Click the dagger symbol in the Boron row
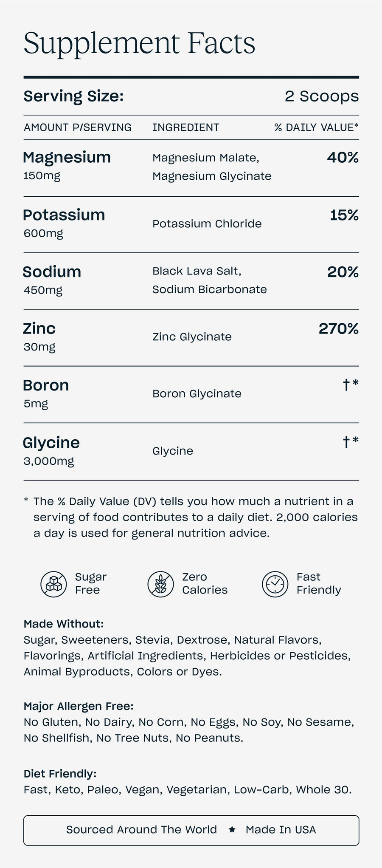Viewport: 382px width, 868px height. tap(346, 385)
